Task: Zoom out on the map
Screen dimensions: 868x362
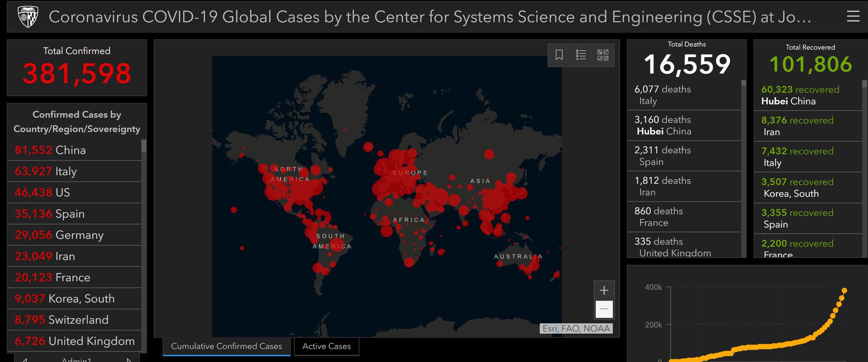Action: pyautogui.click(x=604, y=309)
